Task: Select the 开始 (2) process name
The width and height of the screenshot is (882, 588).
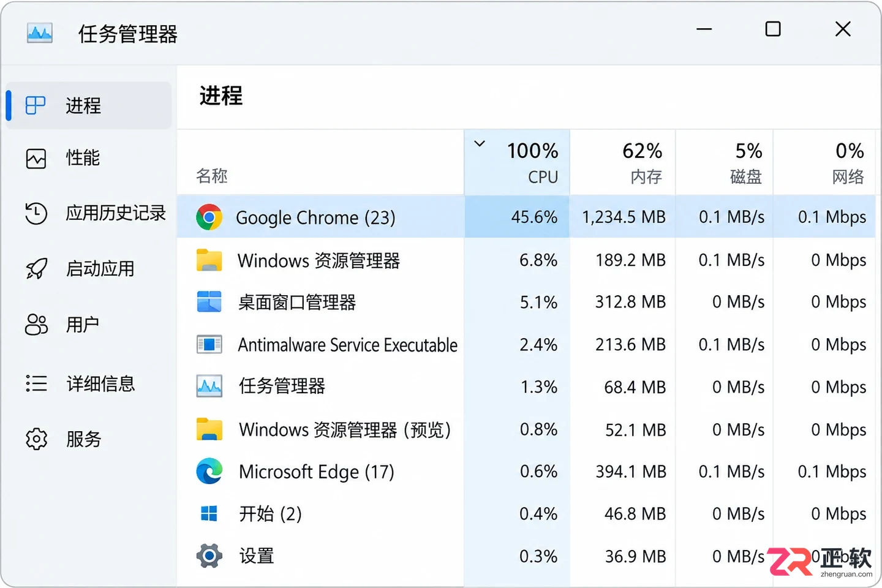Action: 270,513
